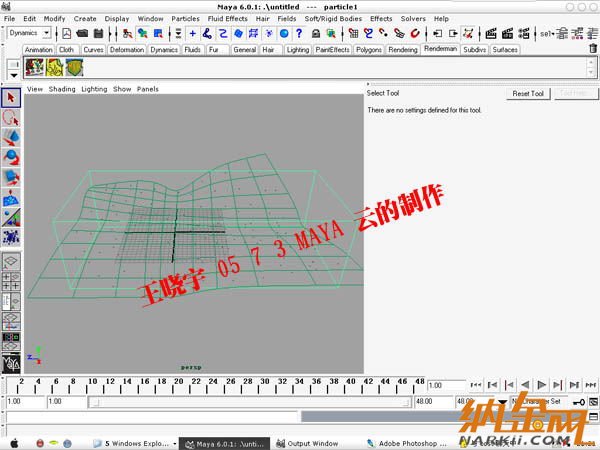The width and height of the screenshot is (600, 450).
Task: Click the Render current frame clapper icon
Action: [x=491, y=34]
